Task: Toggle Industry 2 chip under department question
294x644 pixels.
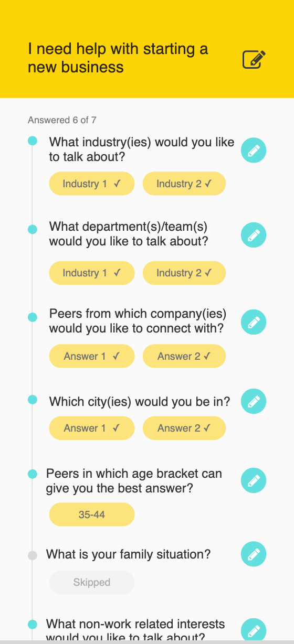Action: click(x=184, y=273)
